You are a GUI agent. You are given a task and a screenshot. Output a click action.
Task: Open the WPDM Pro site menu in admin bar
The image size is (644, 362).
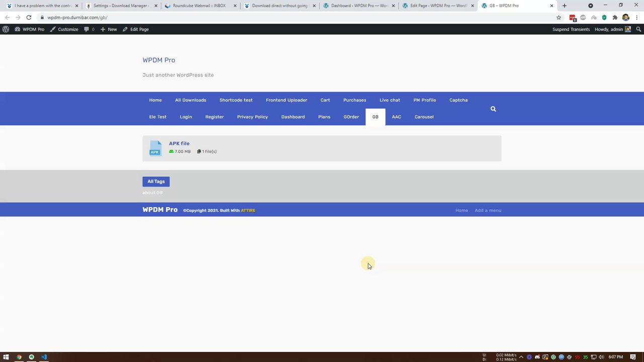point(30,29)
